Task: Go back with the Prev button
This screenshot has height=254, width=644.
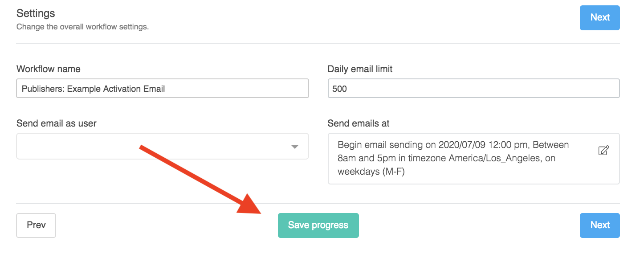Action: click(36, 225)
